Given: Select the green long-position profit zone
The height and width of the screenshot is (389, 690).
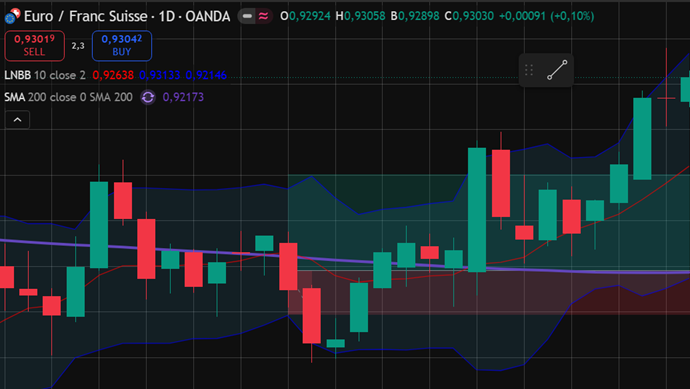Looking at the screenshot, I should [488, 222].
